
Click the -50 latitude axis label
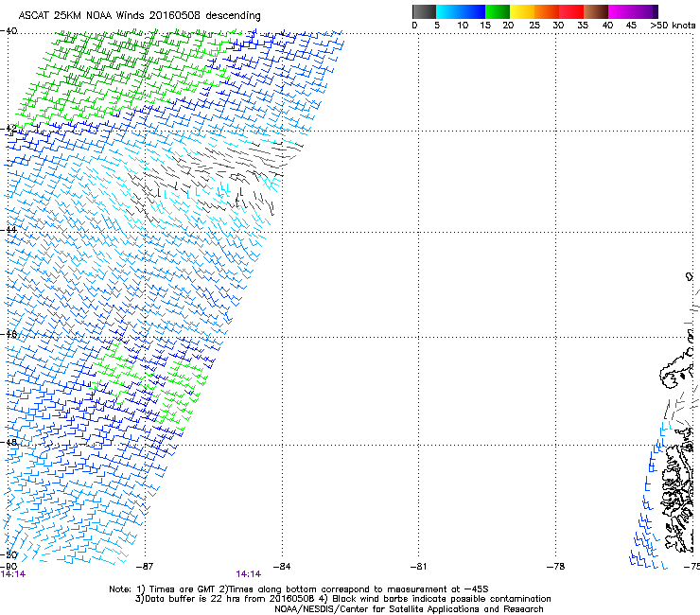coord(9,554)
